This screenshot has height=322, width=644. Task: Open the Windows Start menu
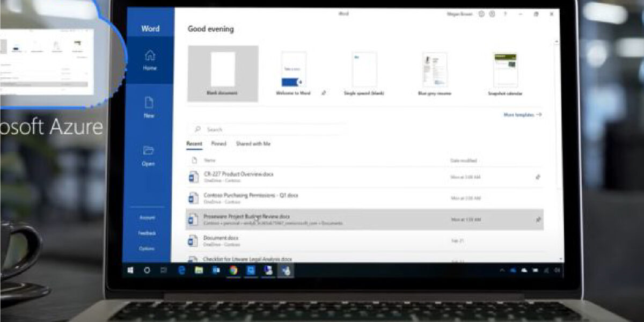(x=130, y=270)
